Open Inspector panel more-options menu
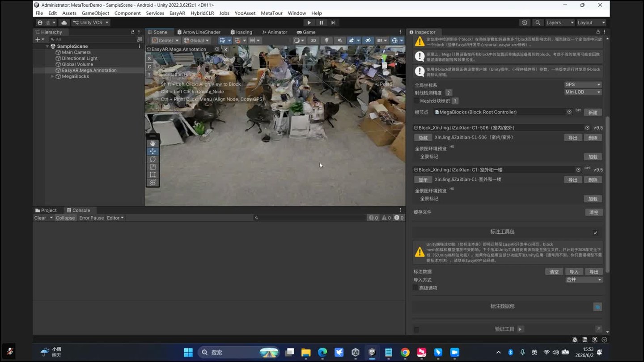644x362 pixels. click(x=604, y=32)
